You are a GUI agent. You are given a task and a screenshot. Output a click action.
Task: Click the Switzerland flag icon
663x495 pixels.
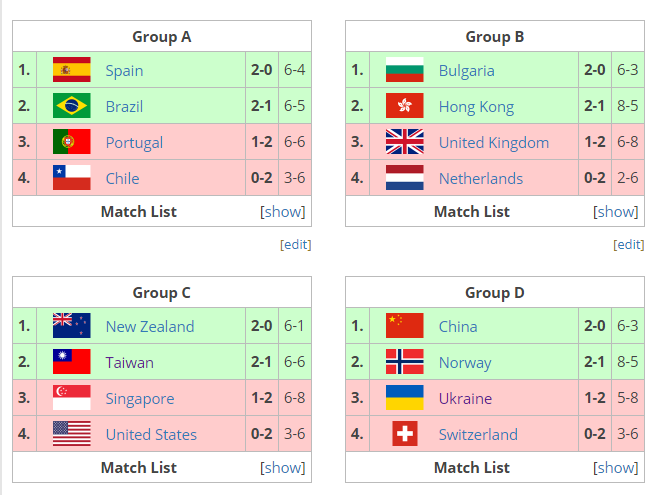pyautogui.click(x=405, y=433)
